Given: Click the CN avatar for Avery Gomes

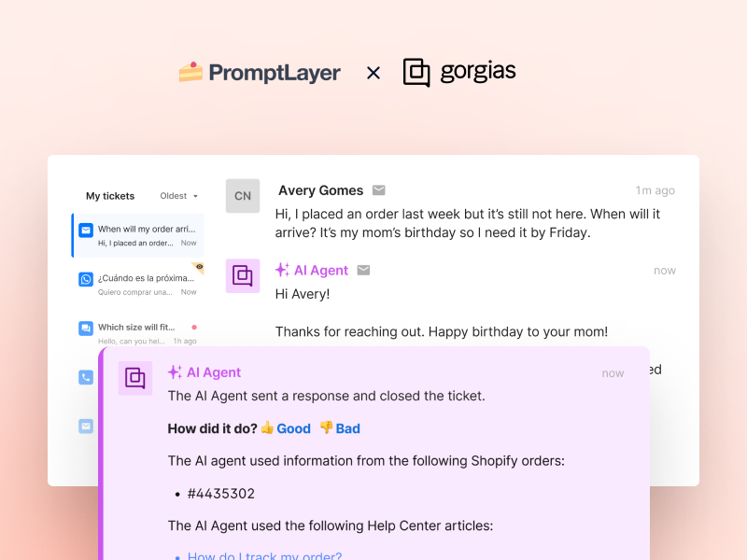Looking at the screenshot, I should pyautogui.click(x=243, y=196).
